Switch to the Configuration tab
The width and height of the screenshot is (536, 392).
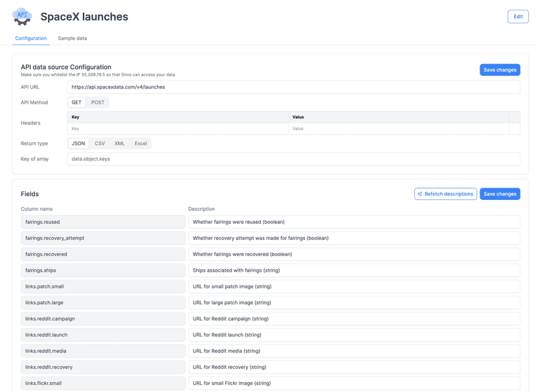(30, 38)
